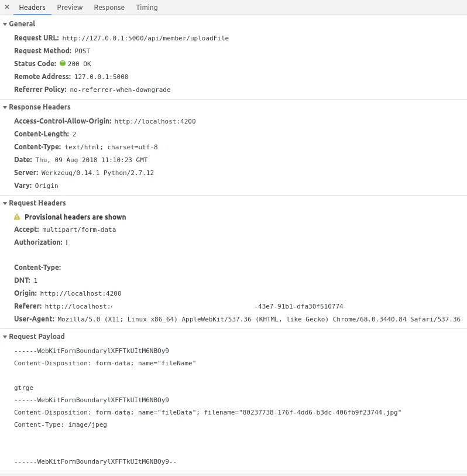This screenshot has width=467, height=476.
Task: Click the Headers tab
Action: (x=32, y=8)
